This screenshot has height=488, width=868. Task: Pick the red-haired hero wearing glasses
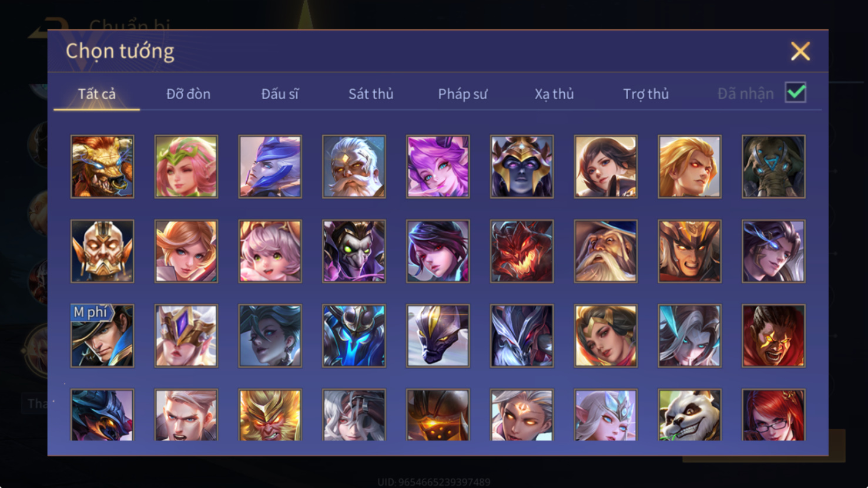(x=773, y=415)
